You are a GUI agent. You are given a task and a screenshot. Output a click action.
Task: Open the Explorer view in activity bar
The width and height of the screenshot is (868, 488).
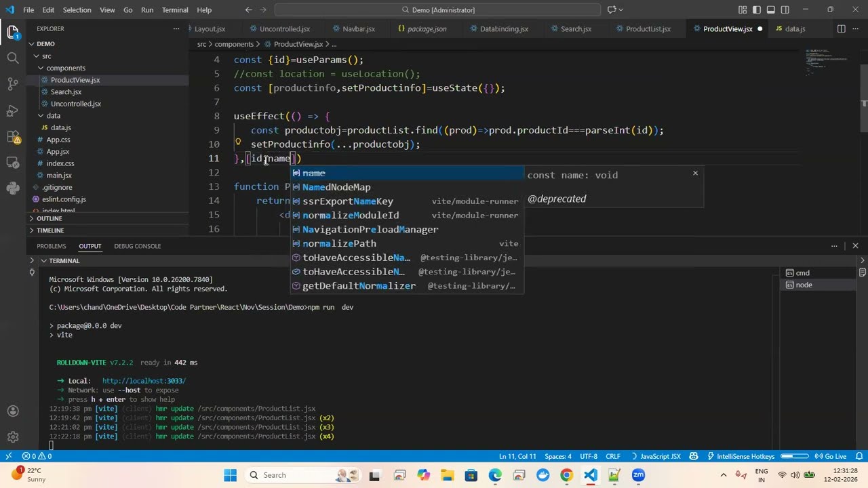tap(13, 32)
